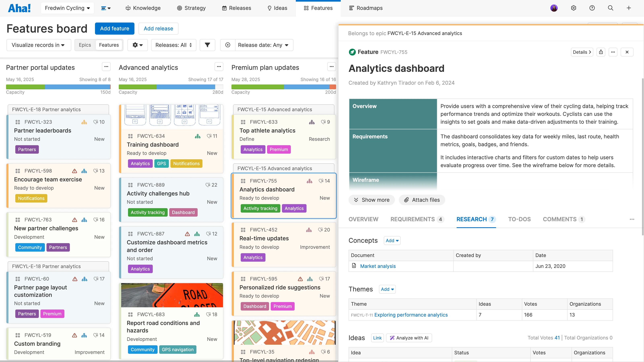This screenshot has height=362, width=644.
Task: Open the Fredwin Cycling workspace dropdown
Action: pyautogui.click(x=67, y=8)
